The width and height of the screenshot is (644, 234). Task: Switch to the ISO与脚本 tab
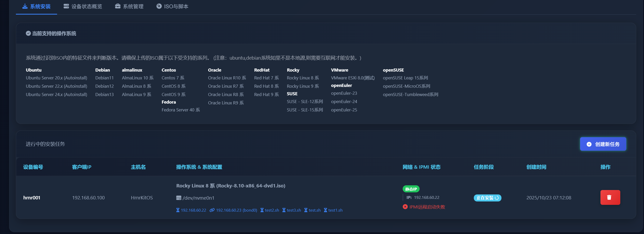tap(176, 7)
